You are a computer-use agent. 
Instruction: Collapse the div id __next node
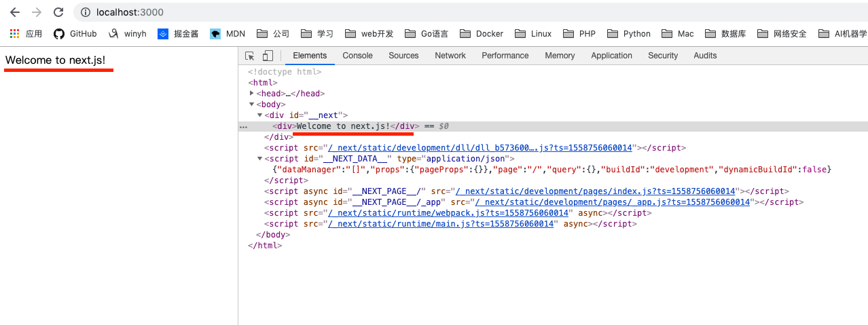260,115
